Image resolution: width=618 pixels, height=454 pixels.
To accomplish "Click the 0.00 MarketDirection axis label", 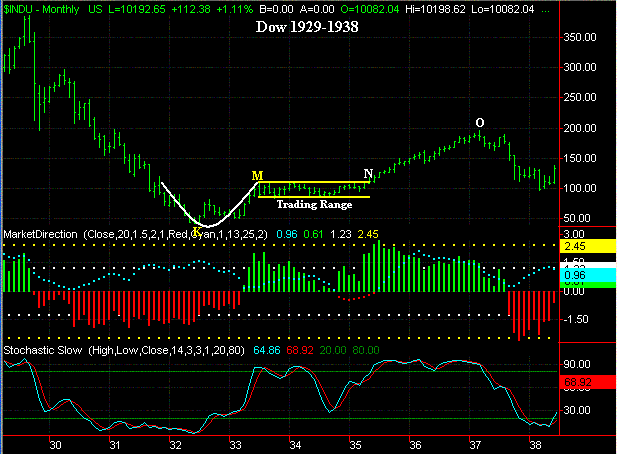I will [574, 291].
